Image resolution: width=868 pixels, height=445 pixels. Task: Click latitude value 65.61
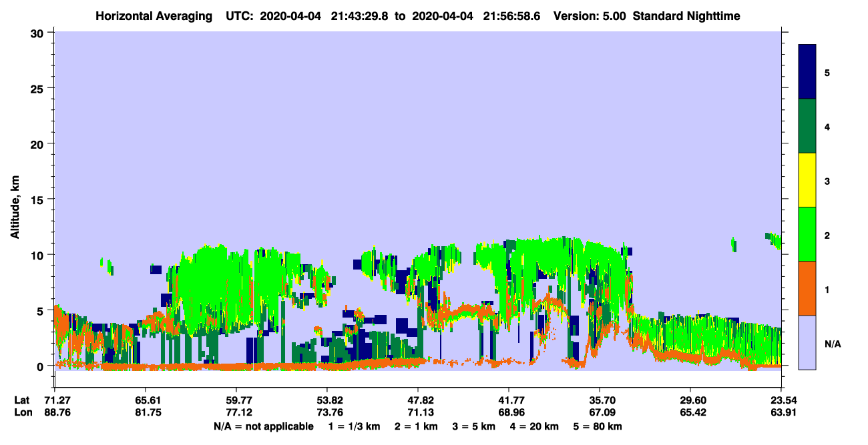pos(146,400)
